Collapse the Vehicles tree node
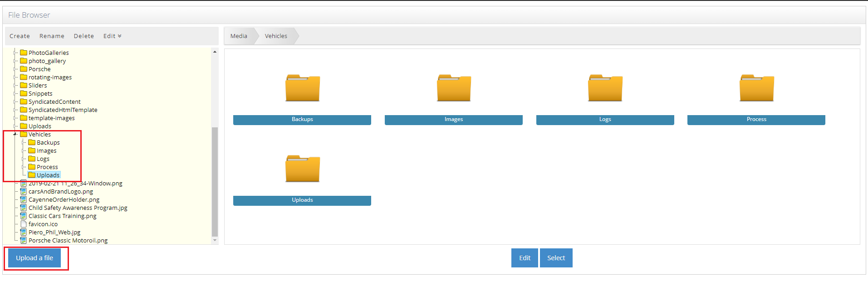This screenshot has width=868, height=286. (x=15, y=134)
